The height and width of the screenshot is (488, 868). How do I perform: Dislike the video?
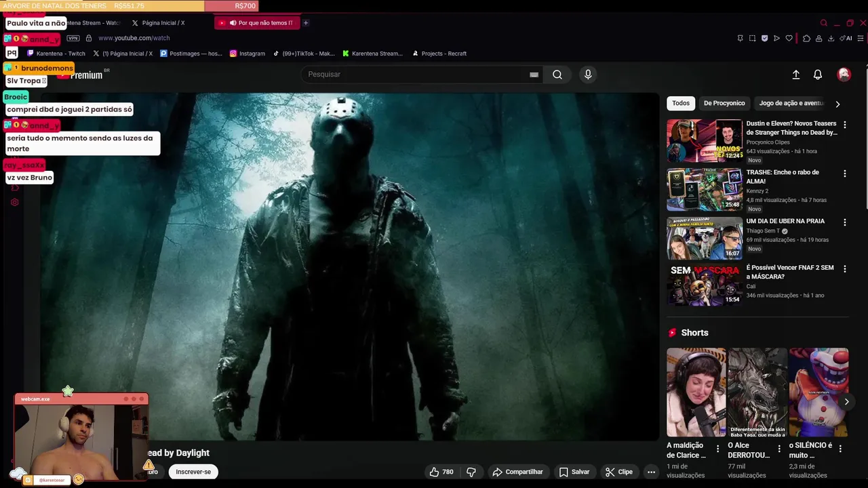pyautogui.click(x=471, y=472)
